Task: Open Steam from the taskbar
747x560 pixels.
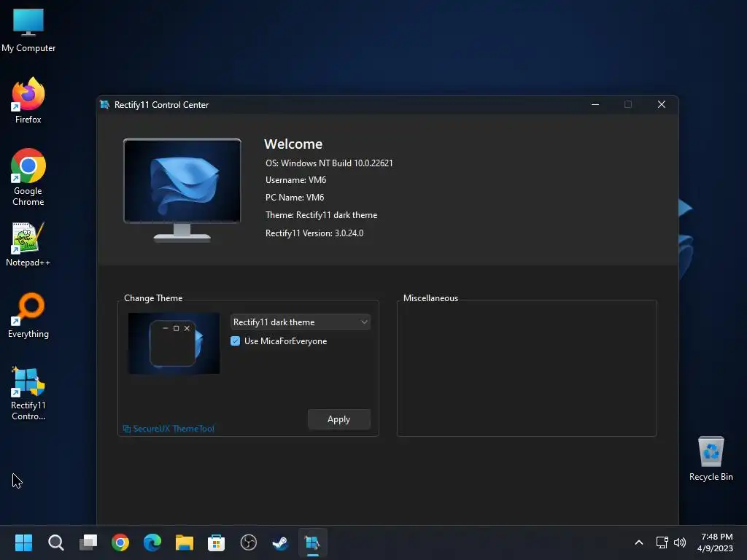Action: point(280,542)
